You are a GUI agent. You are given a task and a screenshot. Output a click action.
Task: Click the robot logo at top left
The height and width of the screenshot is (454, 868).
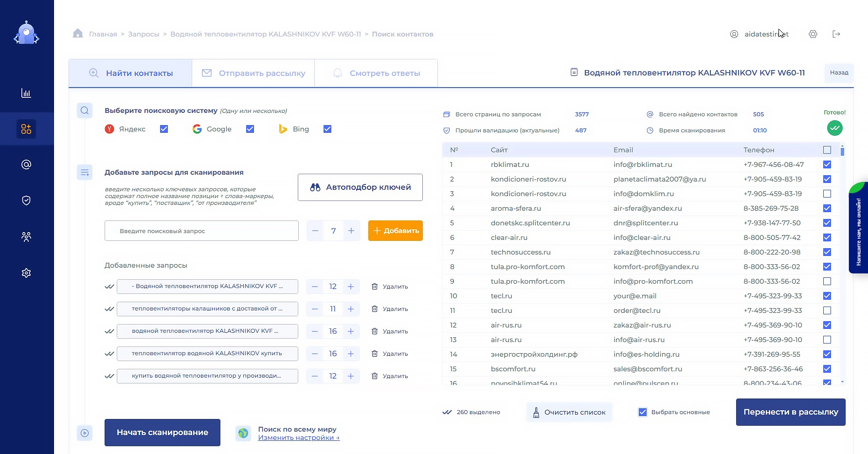[26, 34]
